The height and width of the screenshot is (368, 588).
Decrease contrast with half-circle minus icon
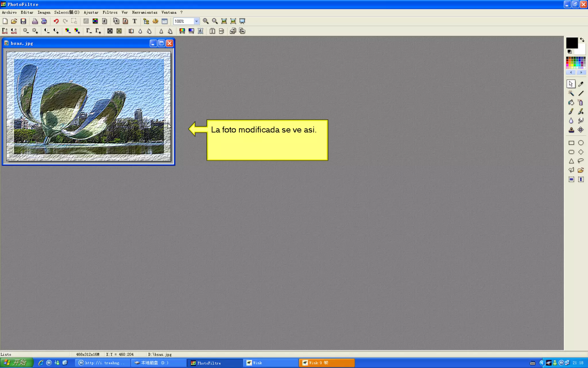coord(47,31)
